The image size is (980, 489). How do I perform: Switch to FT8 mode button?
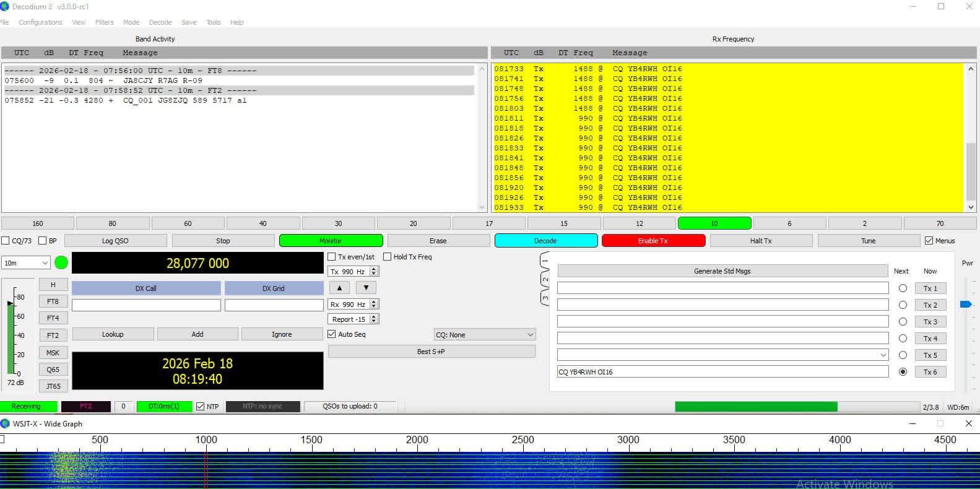53,301
